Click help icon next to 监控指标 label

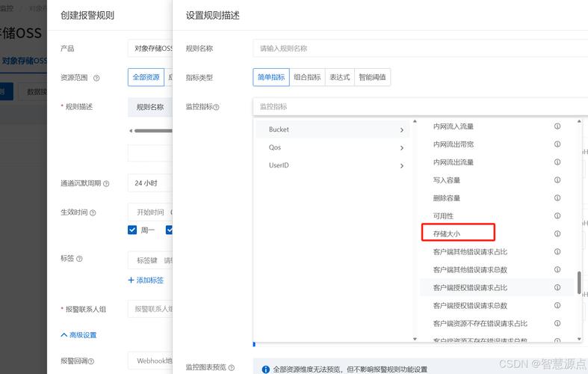tap(216, 107)
